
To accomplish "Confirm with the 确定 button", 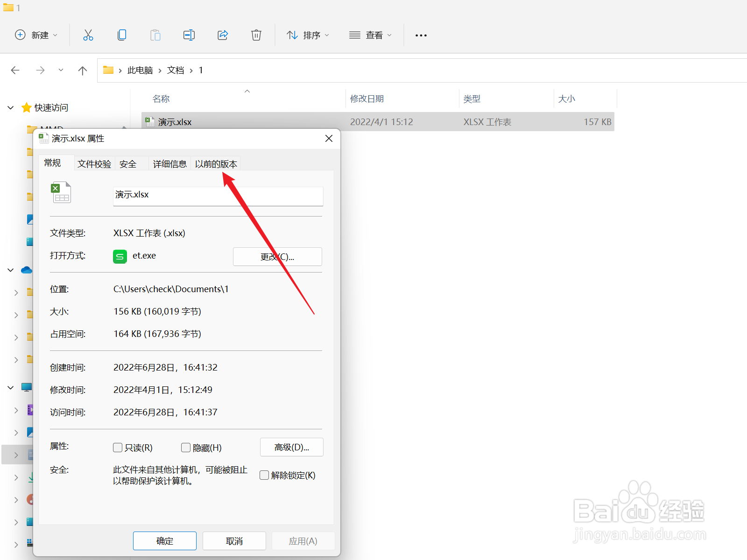I will coord(164,541).
